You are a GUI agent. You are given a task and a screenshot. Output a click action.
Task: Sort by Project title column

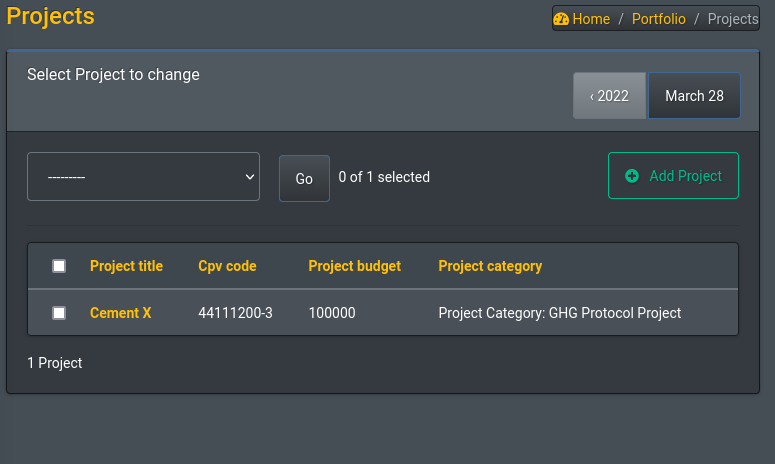[126, 266]
